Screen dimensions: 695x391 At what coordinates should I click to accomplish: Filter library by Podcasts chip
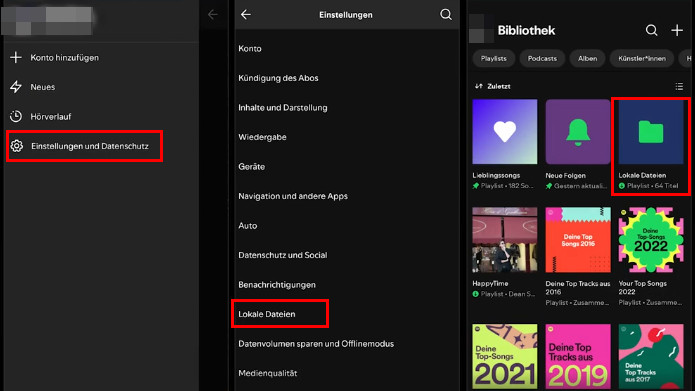(x=542, y=59)
